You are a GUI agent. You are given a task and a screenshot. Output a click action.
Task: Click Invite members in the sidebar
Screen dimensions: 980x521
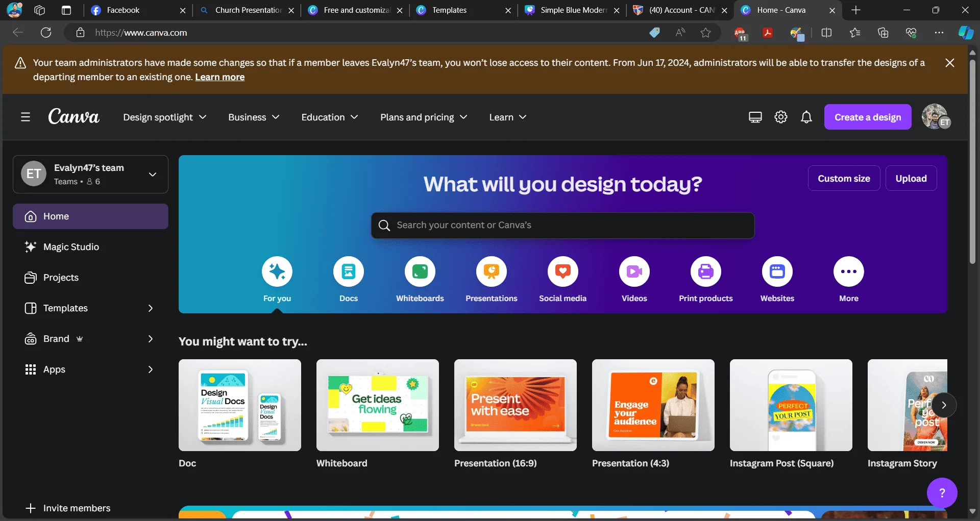click(x=68, y=508)
